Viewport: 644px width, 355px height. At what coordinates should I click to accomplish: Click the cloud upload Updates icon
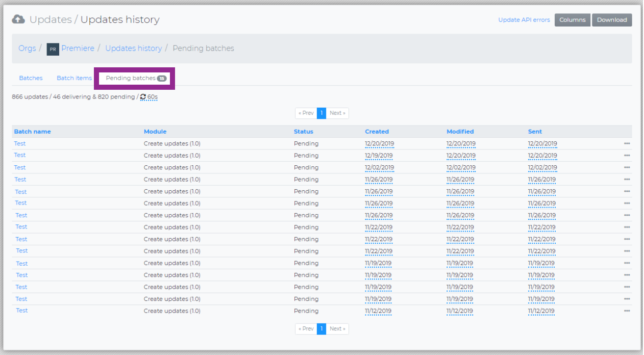tap(18, 19)
